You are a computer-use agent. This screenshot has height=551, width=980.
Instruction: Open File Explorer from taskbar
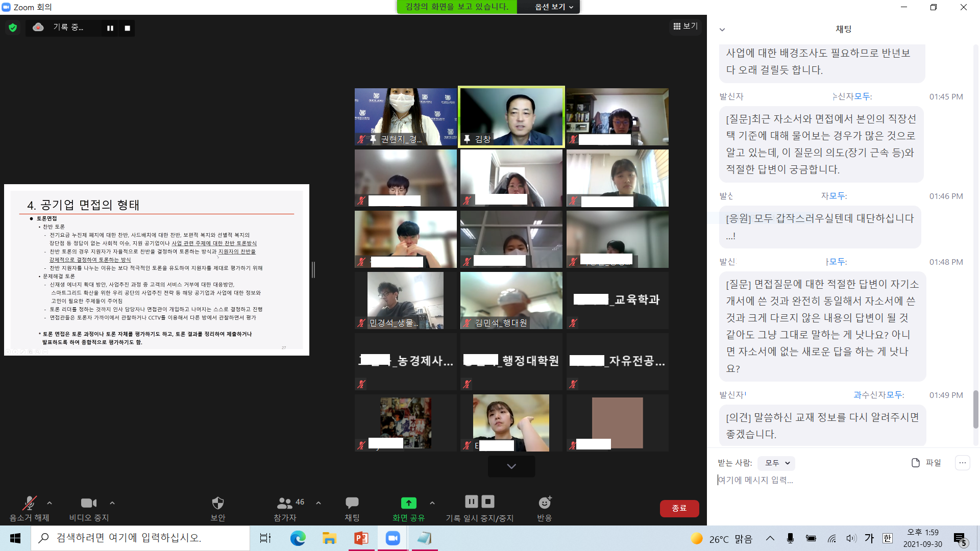pos(329,538)
